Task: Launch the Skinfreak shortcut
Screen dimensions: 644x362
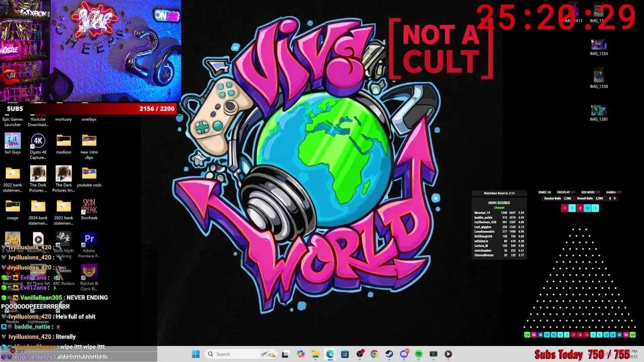Action: click(89, 210)
